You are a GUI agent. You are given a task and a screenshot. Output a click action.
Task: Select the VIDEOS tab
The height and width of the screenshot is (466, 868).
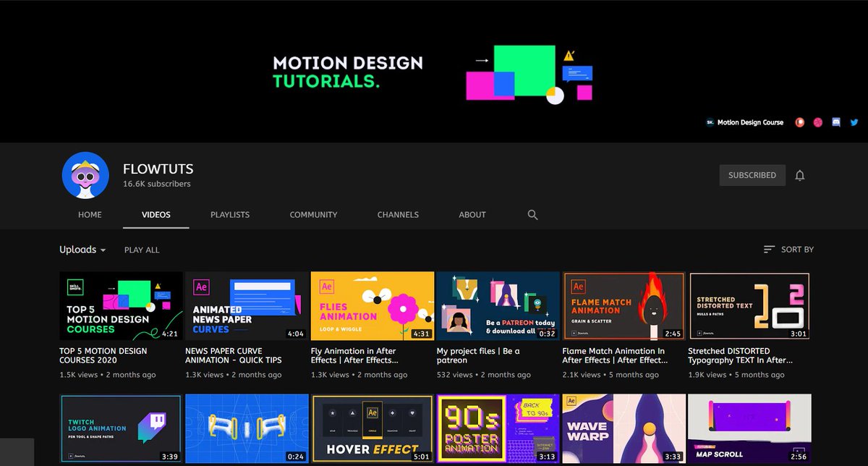tap(156, 215)
